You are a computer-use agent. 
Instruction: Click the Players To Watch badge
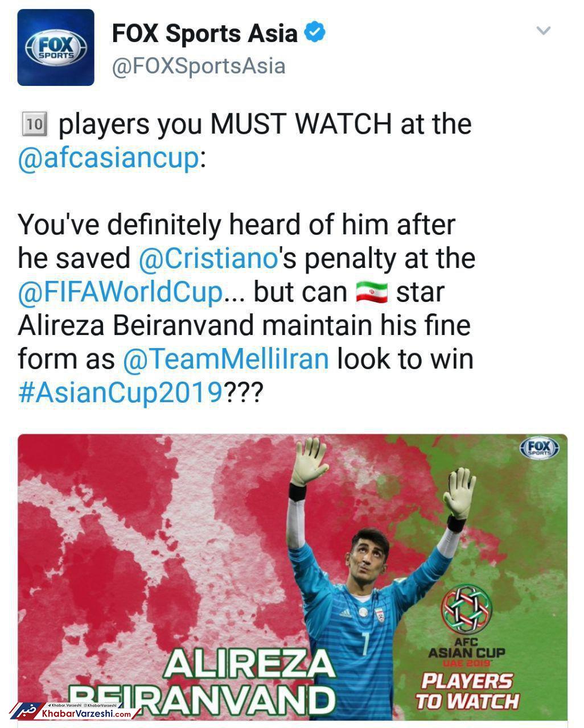[x=467, y=690]
